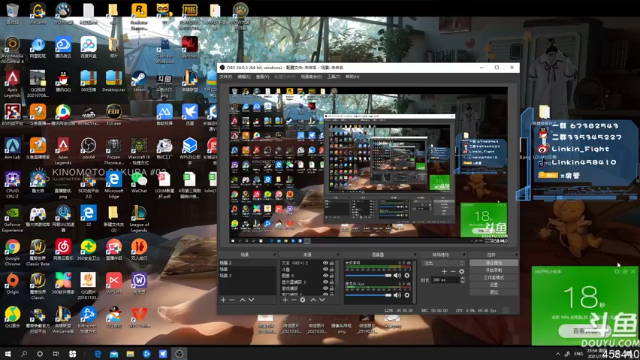Add a scene transition with the plus icon
The width and height of the screenshot is (640, 360).
pos(444,271)
